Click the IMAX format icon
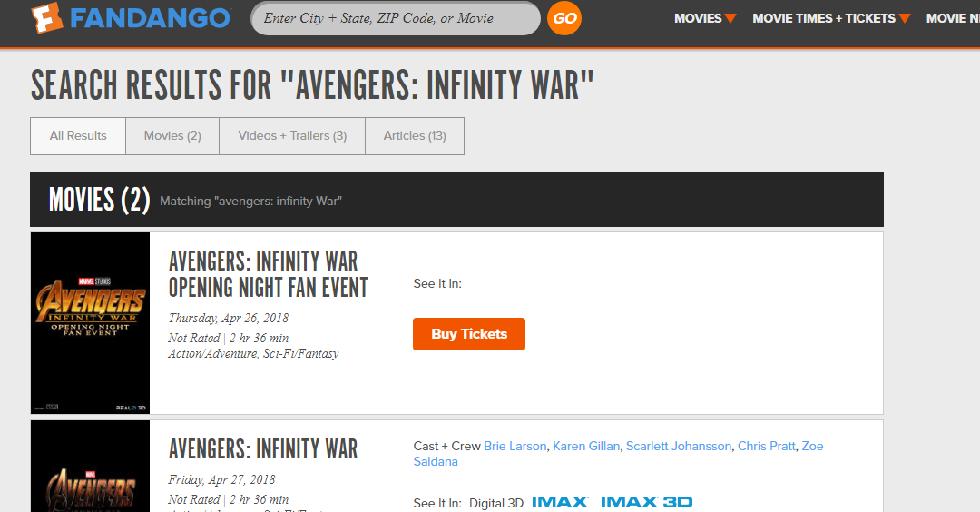 click(x=560, y=502)
